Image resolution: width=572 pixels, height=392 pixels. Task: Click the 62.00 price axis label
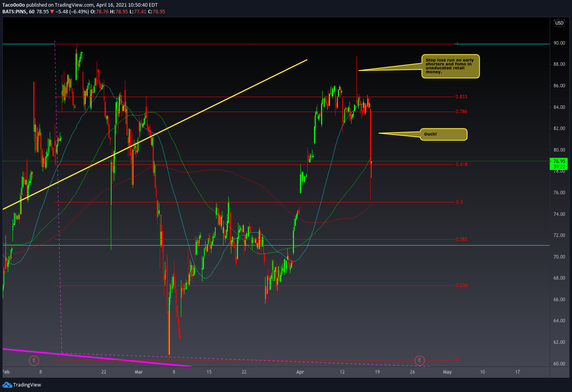[x=559, y=342]
